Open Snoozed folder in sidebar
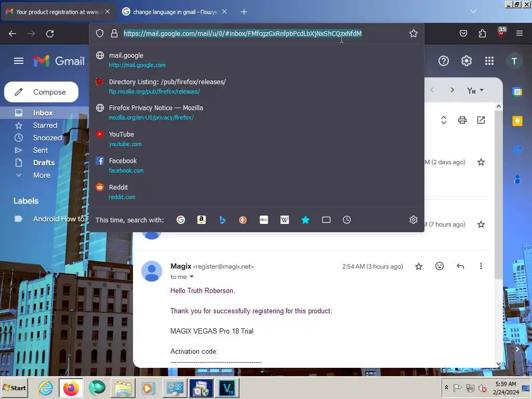 click(47, 138)
